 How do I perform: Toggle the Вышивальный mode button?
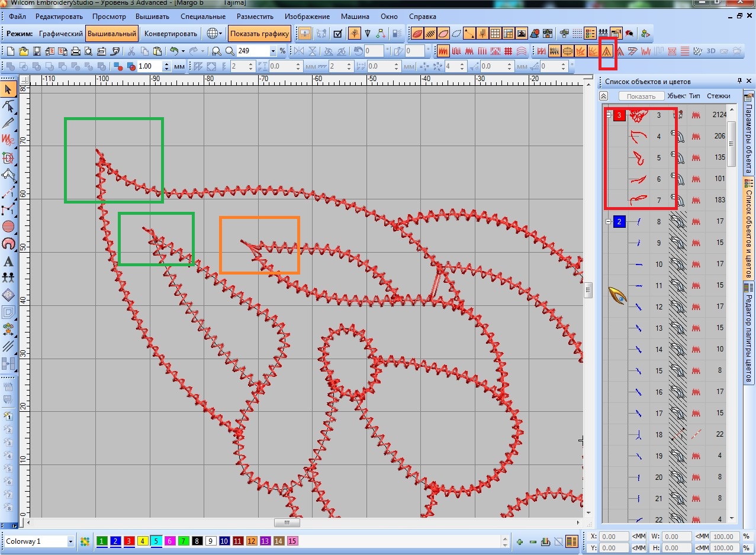[112, 34]
